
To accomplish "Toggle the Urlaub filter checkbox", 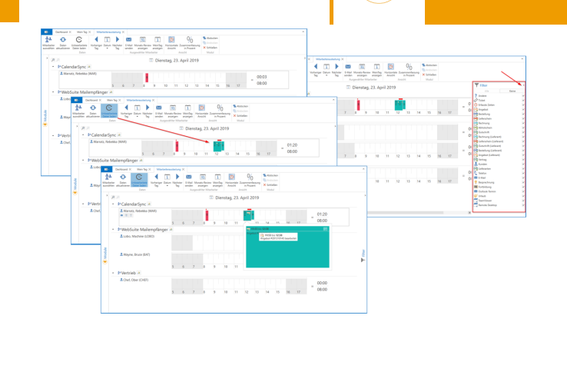I will [x=523, y=195].
